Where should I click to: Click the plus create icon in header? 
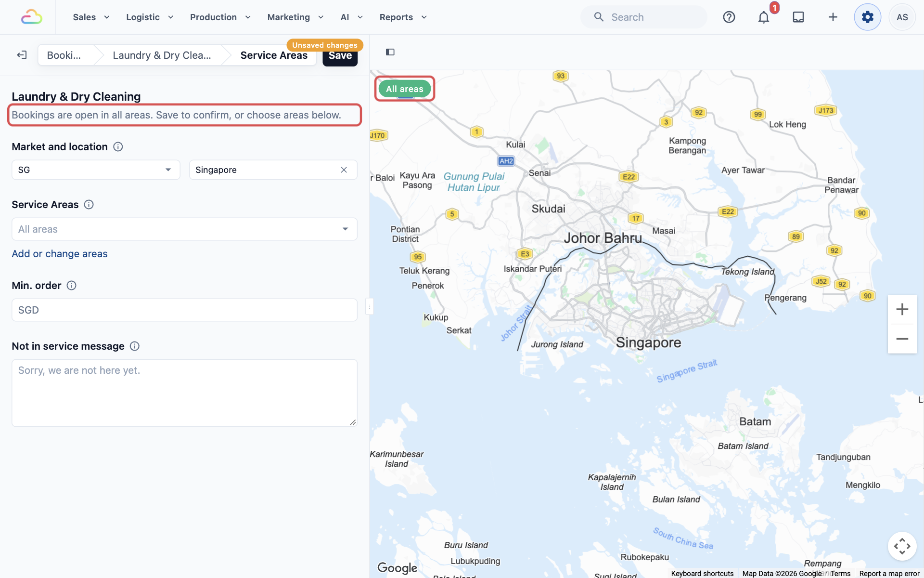pyautogui.click(x=833, y=17)
